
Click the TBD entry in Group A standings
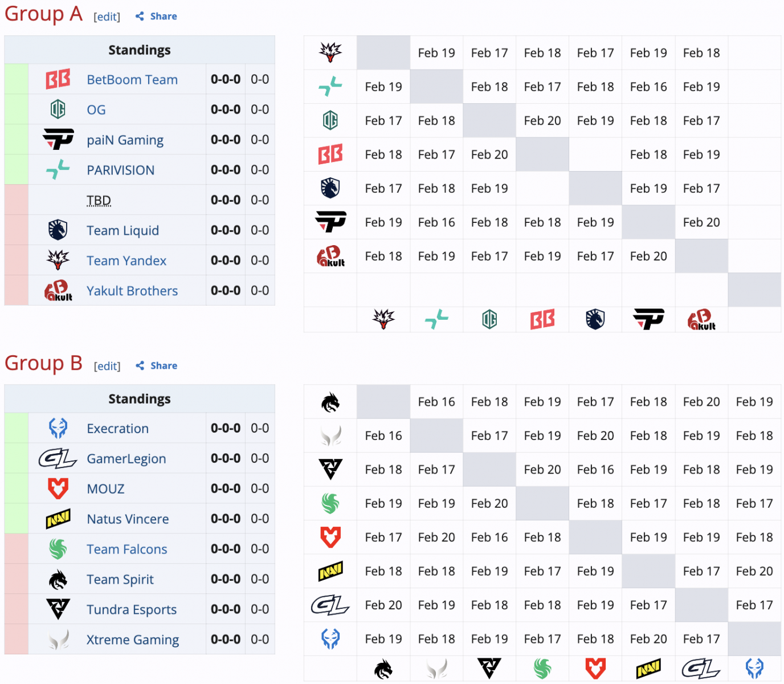tap(99, 200)
